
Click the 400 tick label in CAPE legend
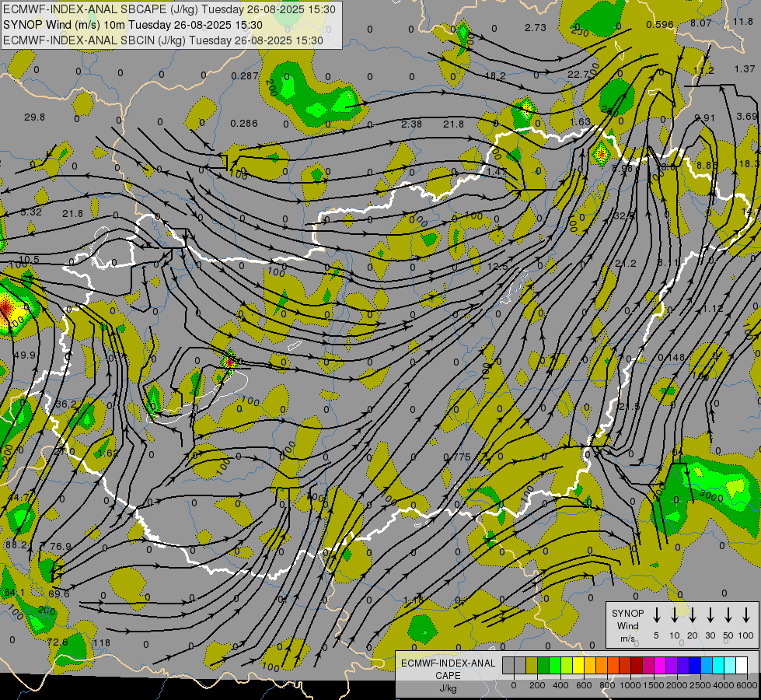coord(560,685)
